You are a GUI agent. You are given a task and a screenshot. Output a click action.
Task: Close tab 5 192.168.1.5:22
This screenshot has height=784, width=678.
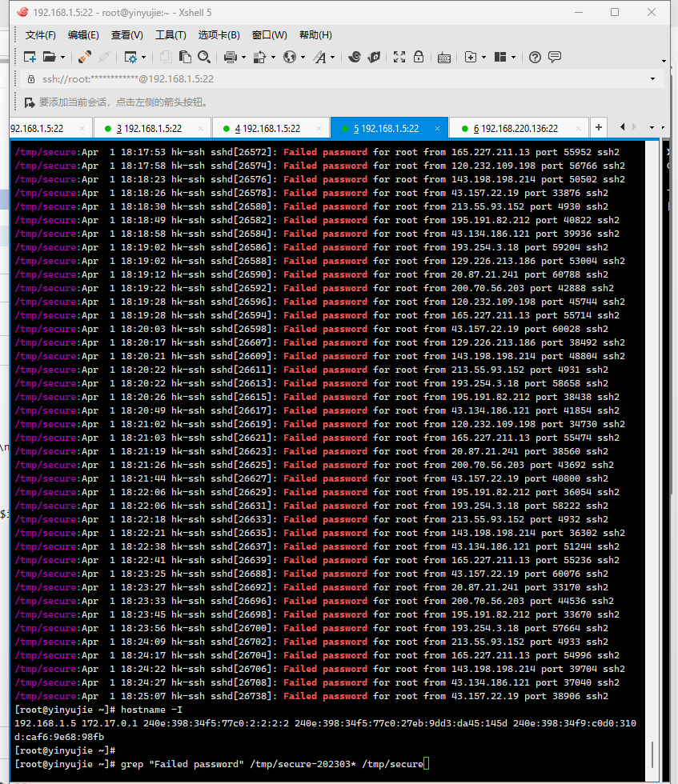[x=437, y=129]
